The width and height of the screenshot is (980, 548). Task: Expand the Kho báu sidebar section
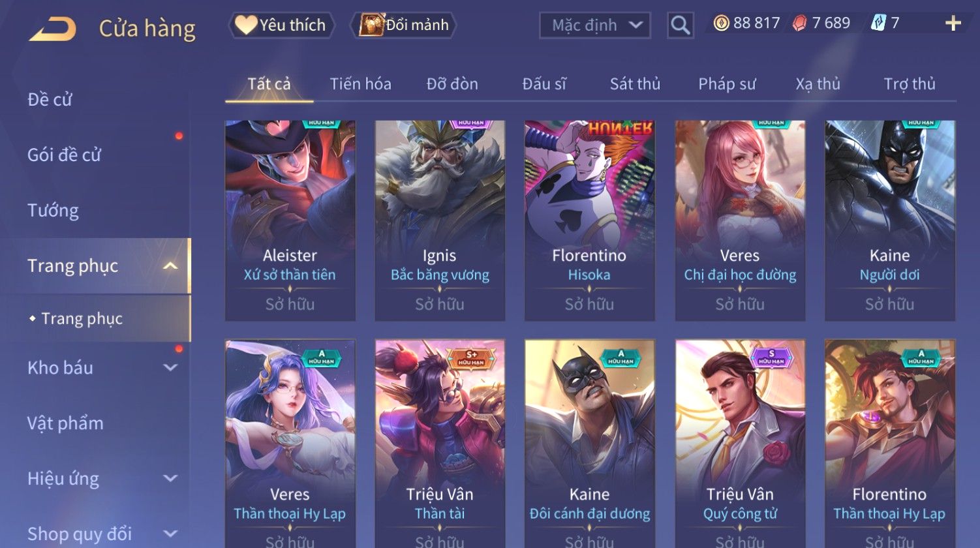click(x=170, y=368)
